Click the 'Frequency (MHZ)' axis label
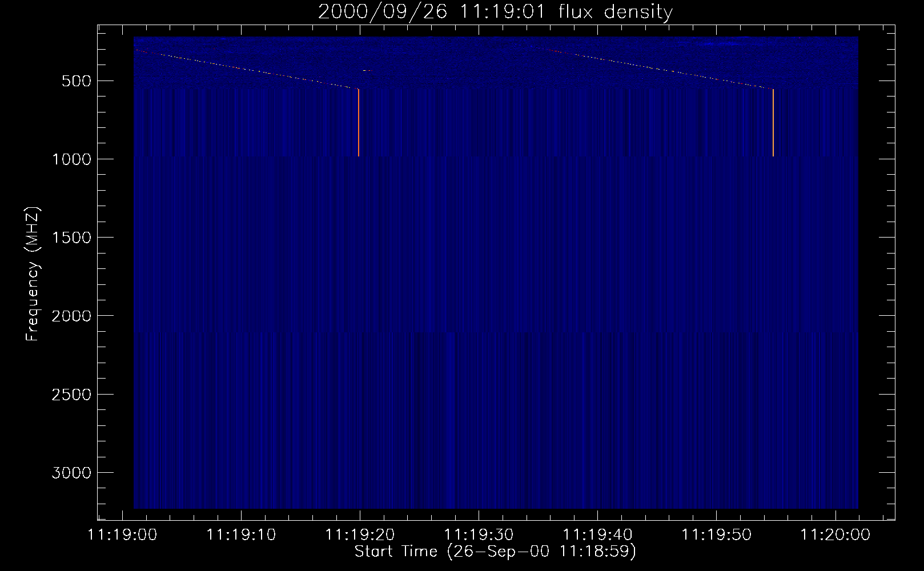 (x=33, y=274)
